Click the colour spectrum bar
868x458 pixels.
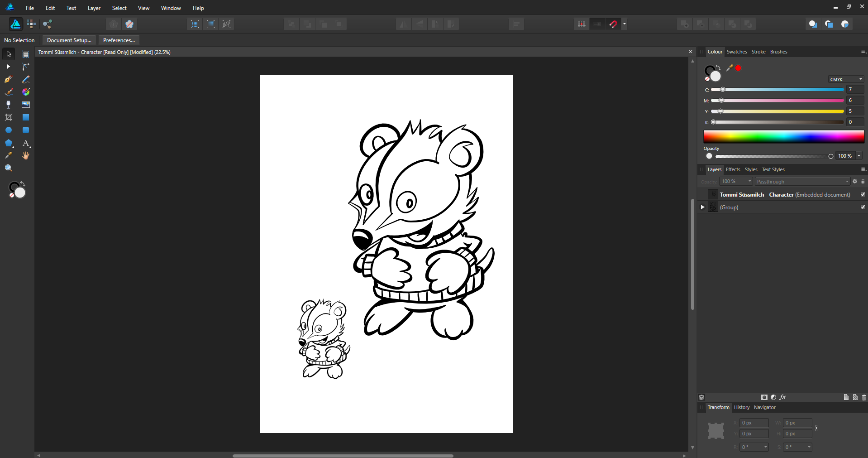tap(784, 136)
